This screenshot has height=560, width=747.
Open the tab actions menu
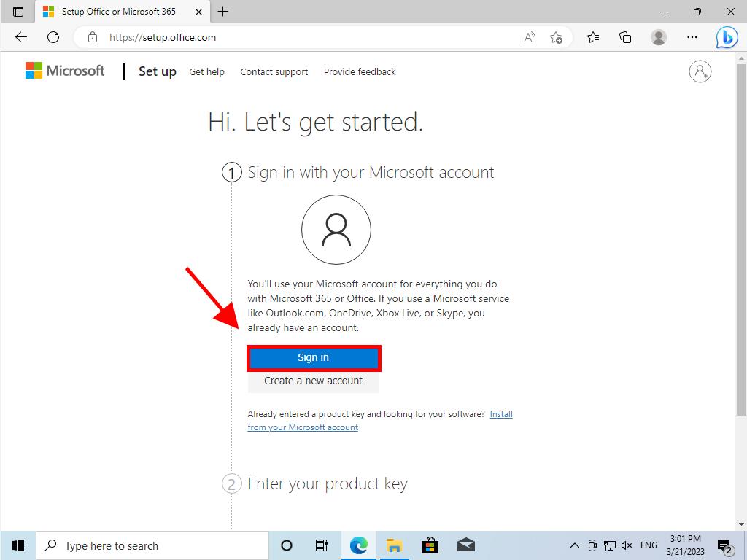18,12
